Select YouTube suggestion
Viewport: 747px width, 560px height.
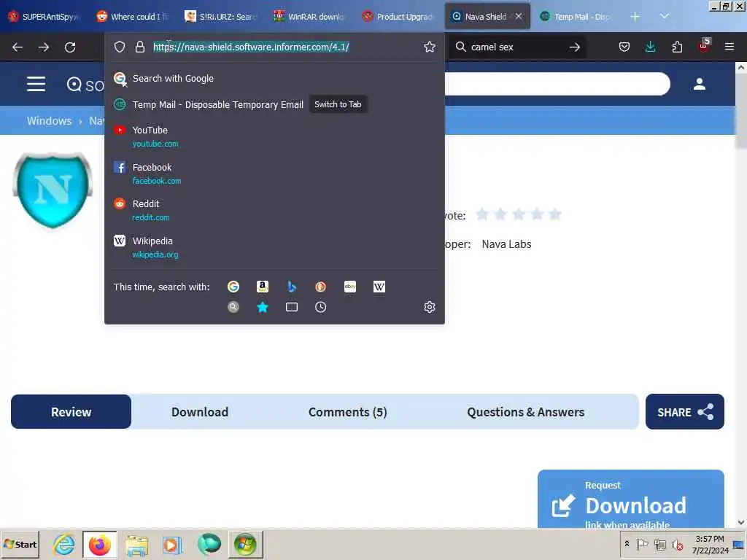click(x=274, y=136)
